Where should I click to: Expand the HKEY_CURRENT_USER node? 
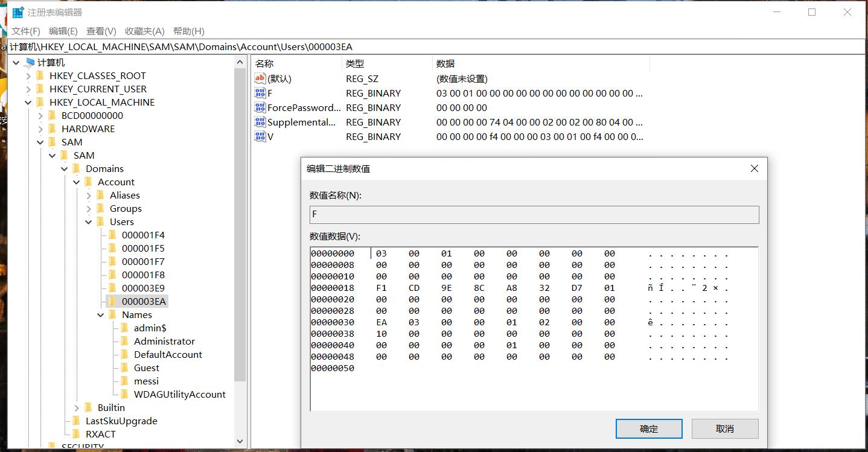[x=28, y=89]
